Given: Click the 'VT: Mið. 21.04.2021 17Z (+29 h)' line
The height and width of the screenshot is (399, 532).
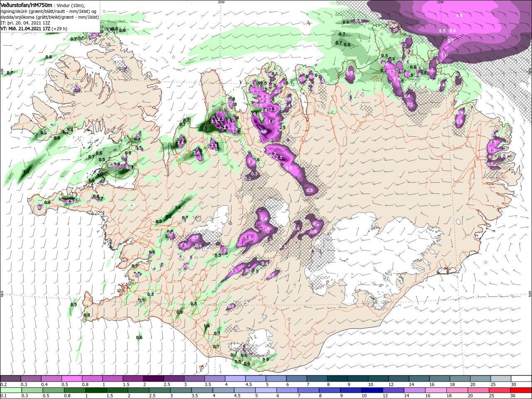Looking at the screenshot, I should pyautogui.click(x=34, y=29).
